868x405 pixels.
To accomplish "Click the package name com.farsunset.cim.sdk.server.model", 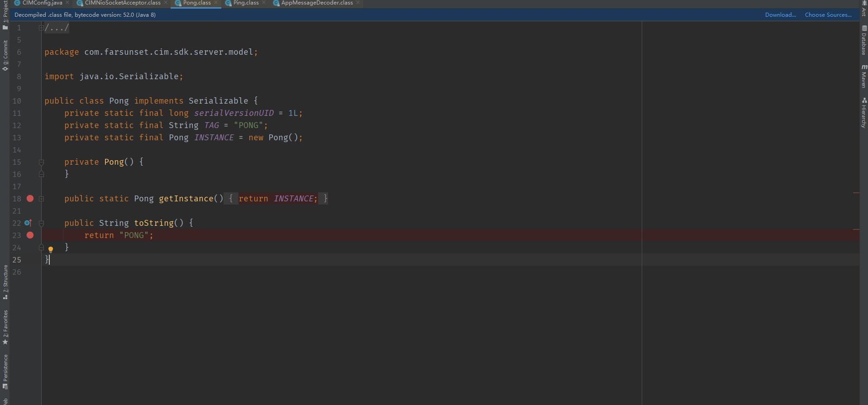I will tap(168, 52).
